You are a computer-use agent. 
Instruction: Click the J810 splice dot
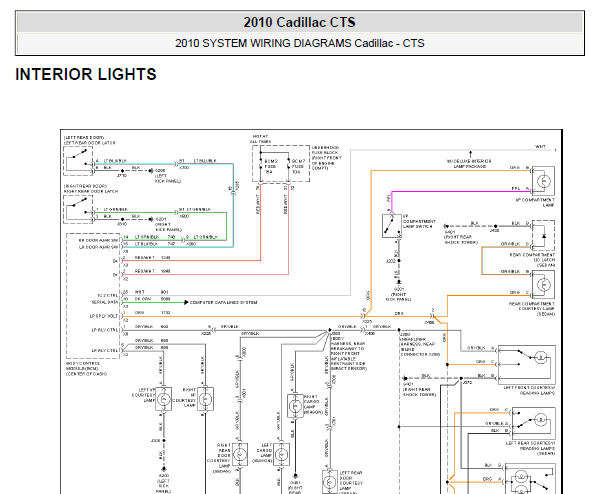(x=123, y=219)
